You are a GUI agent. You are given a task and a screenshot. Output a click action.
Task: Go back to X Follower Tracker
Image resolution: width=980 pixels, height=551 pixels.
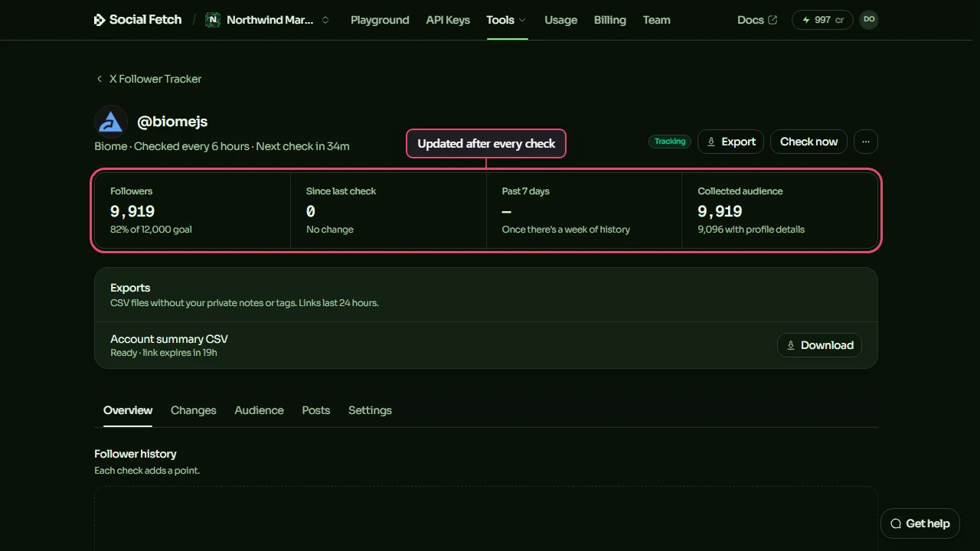coord(149,79)
